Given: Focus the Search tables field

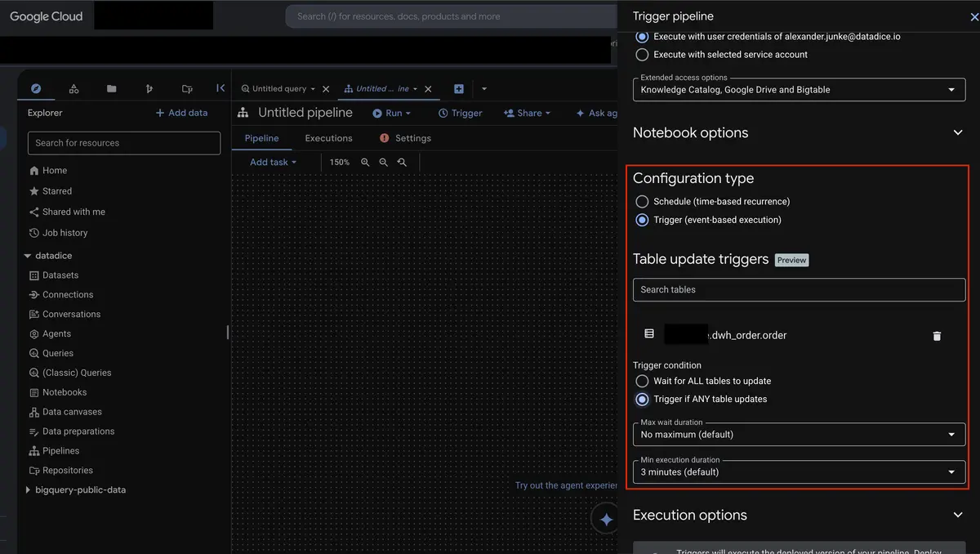Looking at the screenshot, I should tap(799, 289).
